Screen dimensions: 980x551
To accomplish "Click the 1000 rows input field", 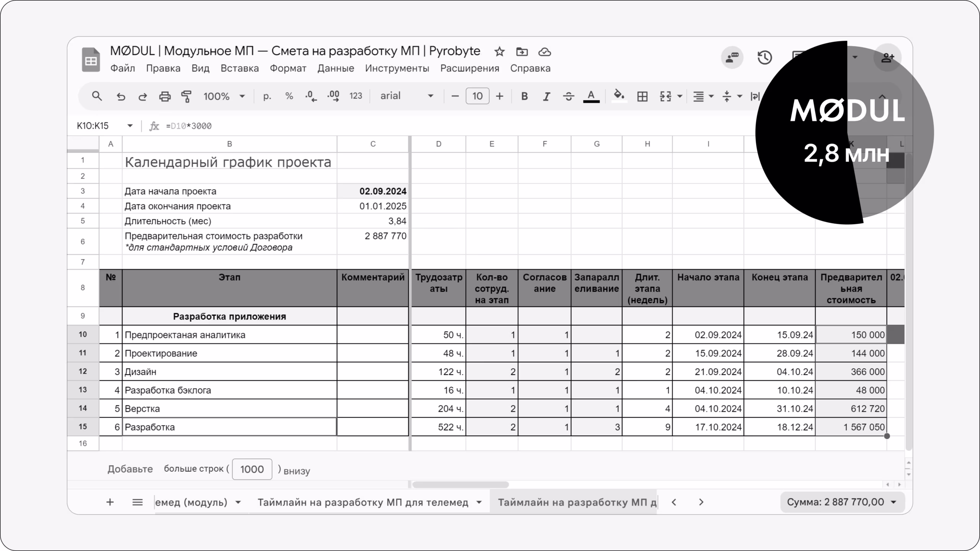I will click(x=252, y=469).
